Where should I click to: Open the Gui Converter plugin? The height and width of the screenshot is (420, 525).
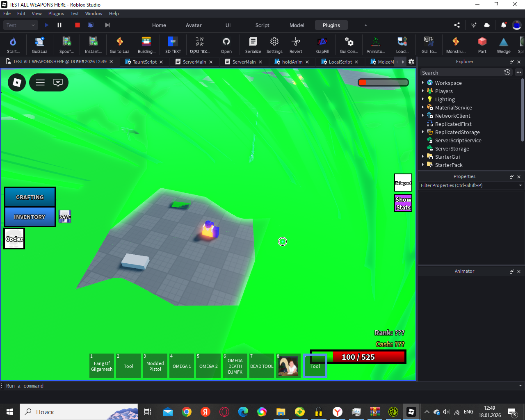click(349, 44)
